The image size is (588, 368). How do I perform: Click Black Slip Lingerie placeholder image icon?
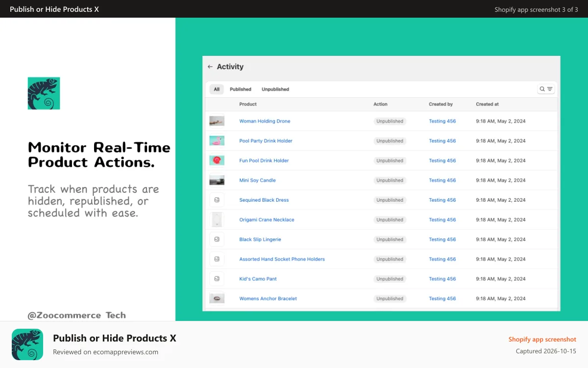217,239
